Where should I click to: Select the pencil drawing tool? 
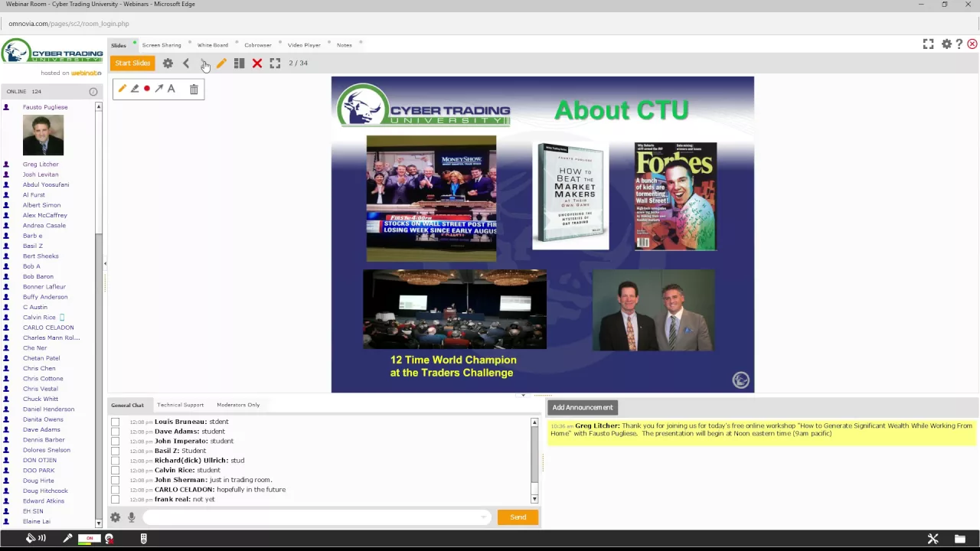122,89
